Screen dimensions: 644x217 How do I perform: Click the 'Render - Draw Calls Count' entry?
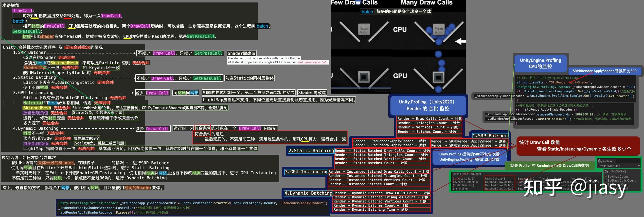[x=429, y=119]
